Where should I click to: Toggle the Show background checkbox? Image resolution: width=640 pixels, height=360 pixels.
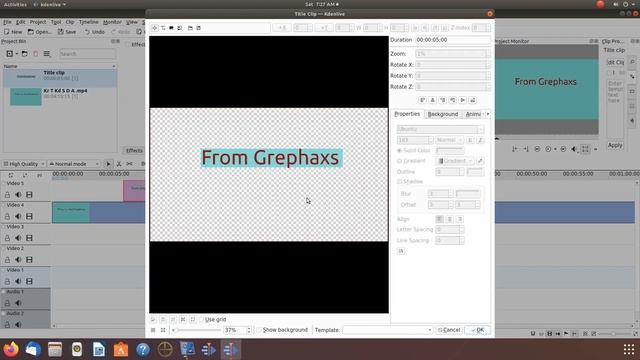(x=259, y=330)
